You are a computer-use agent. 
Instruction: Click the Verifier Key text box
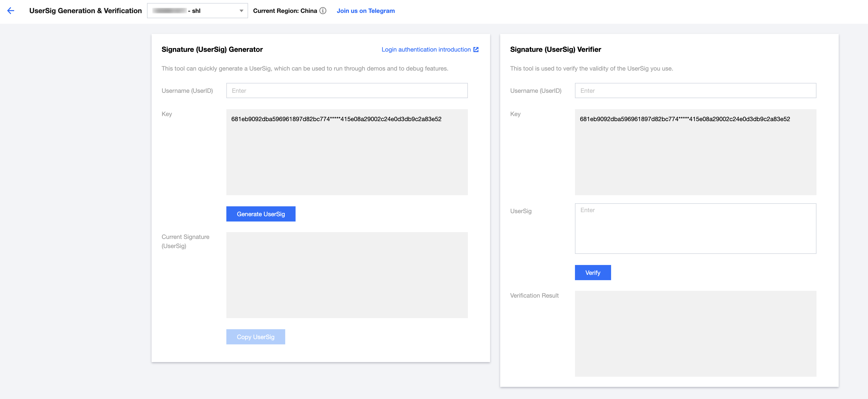coord(695,152)
